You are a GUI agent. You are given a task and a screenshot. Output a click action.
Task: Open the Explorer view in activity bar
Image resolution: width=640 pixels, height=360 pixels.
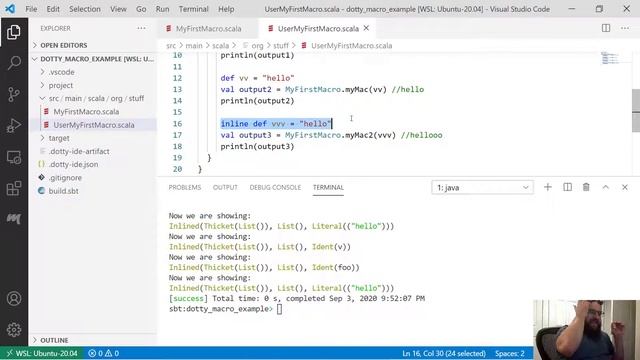coord(13,32)
